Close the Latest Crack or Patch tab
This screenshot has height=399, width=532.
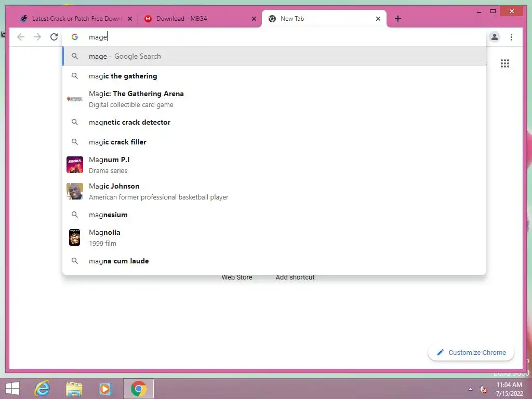click(x=129, y=19)
